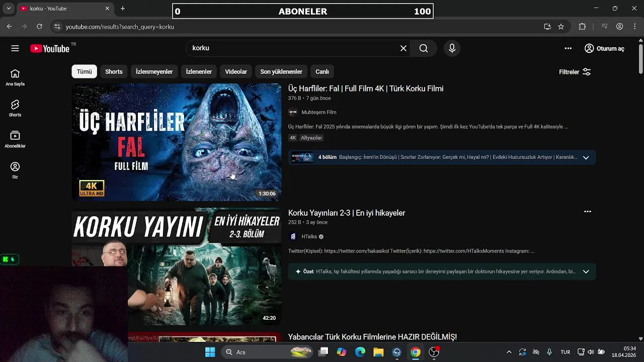Open the three-dot settings menu near Oturum aç
The height and width of the screenshot is (362, 644).
pos(568,48)
